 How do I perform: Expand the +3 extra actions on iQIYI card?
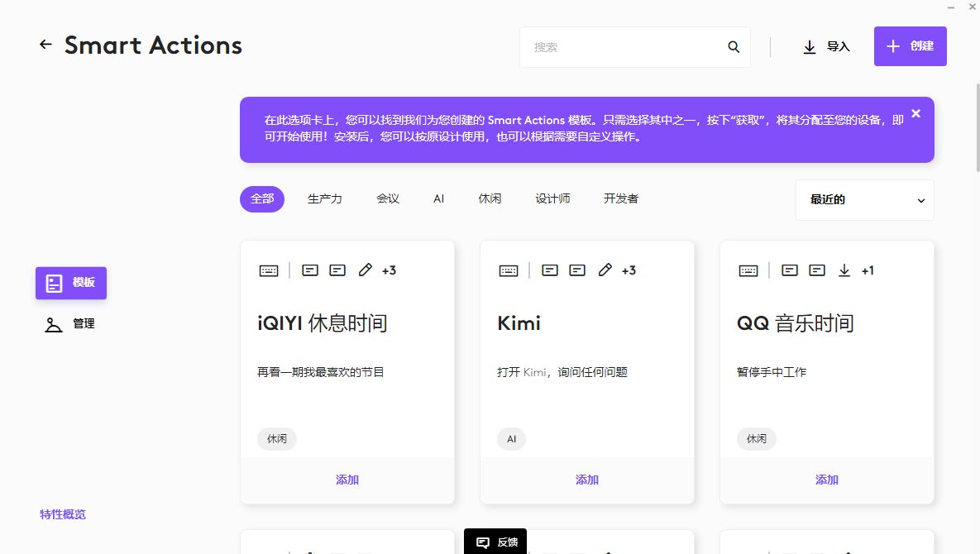[389, 270]
